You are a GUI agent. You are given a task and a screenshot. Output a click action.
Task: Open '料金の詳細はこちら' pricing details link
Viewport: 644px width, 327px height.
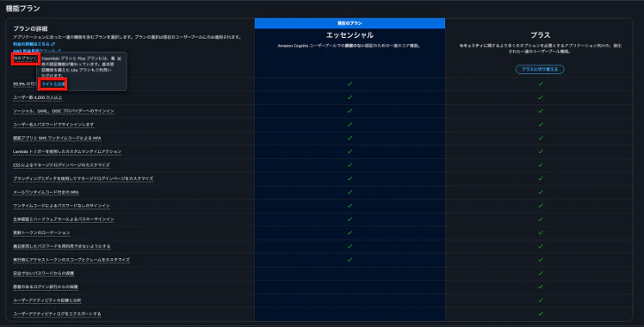click(34, 44)
